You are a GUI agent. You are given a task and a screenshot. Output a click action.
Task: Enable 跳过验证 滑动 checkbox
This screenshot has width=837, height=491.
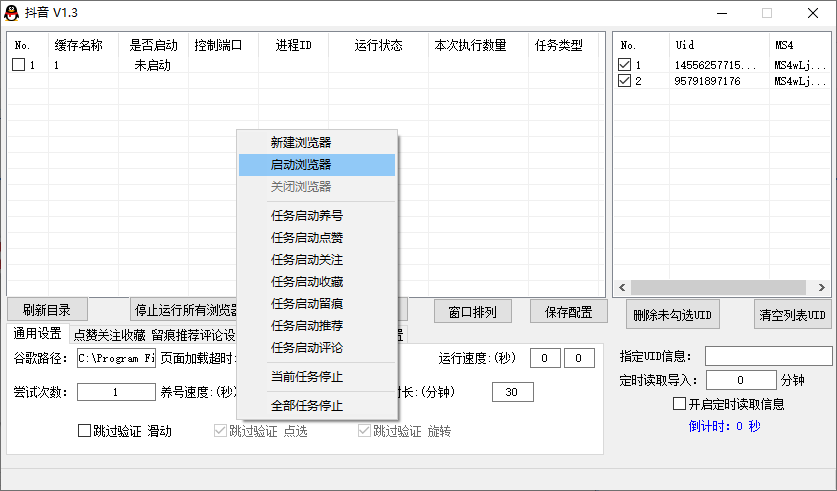pyautogui.click(x=84, y=431)
